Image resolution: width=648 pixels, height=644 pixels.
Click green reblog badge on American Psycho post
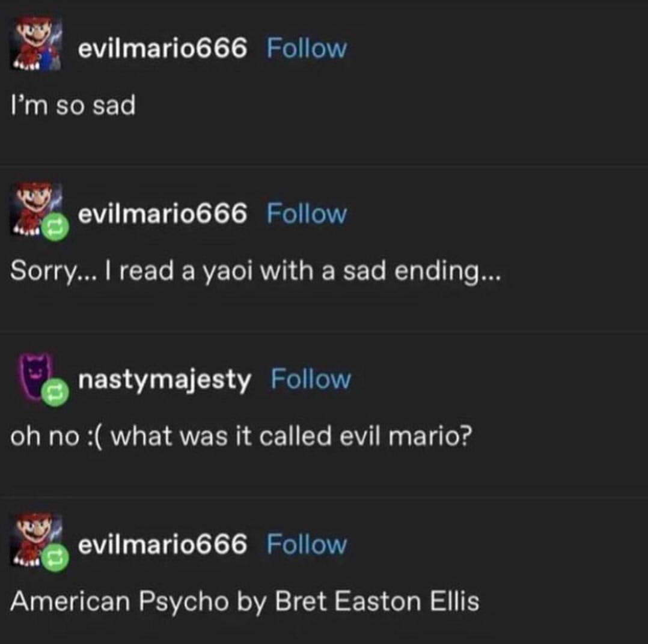[55, 558]
